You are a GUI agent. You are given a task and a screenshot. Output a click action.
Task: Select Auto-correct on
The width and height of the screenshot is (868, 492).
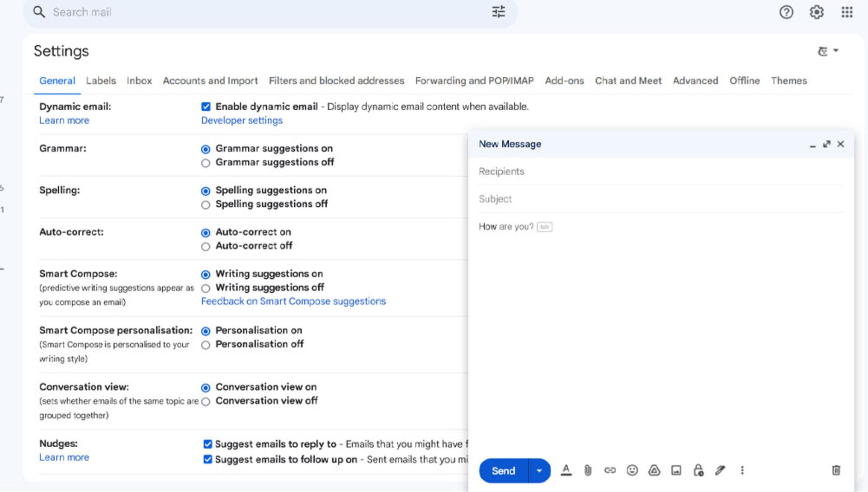[x=206, y=233]
